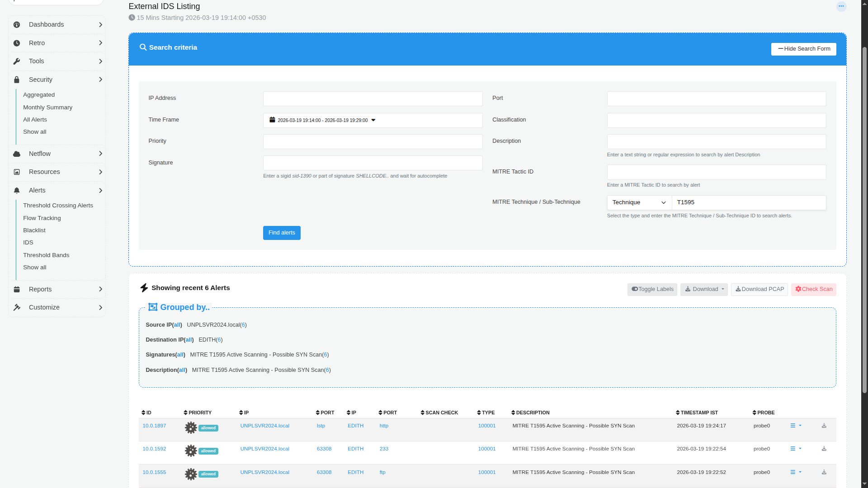Select Monthly Summary under Security

[47, 108]
